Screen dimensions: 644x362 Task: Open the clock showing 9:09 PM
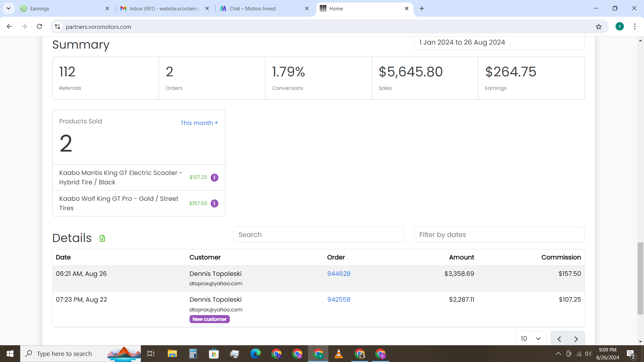click(x=607, y=354)
